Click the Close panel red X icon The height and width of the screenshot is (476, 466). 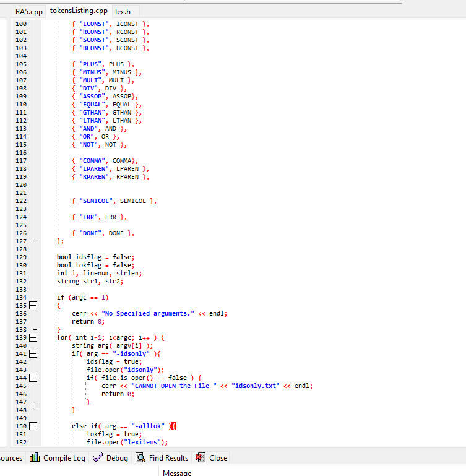point(201,457)
